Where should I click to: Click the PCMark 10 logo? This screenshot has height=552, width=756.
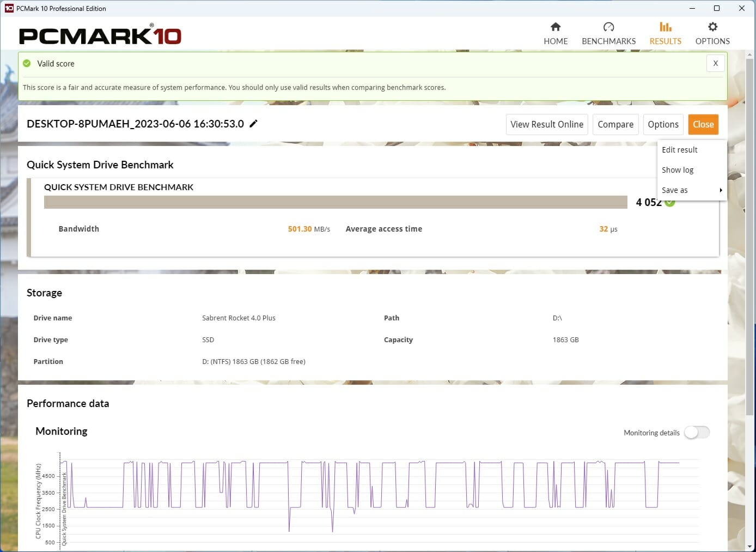point(100,35)
